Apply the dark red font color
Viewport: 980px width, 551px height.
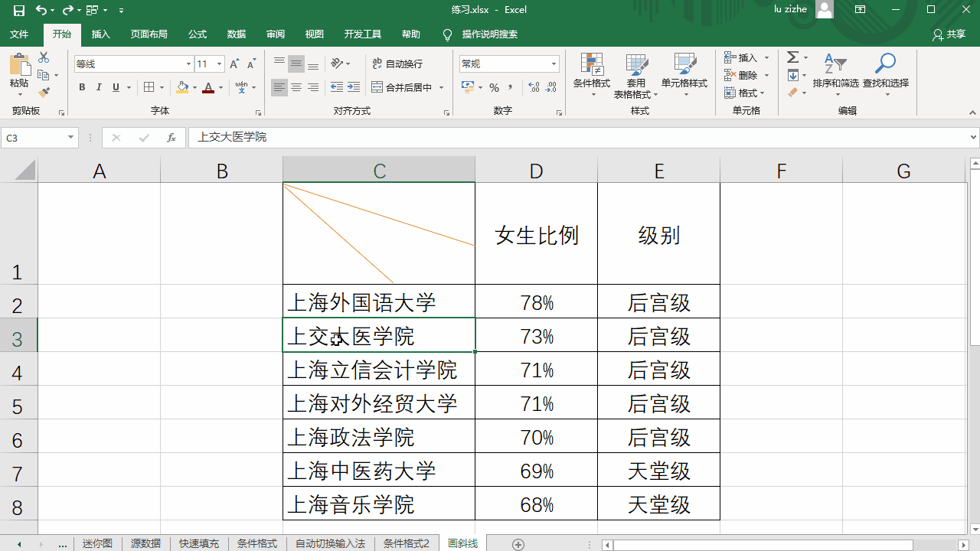click(208, 88)
